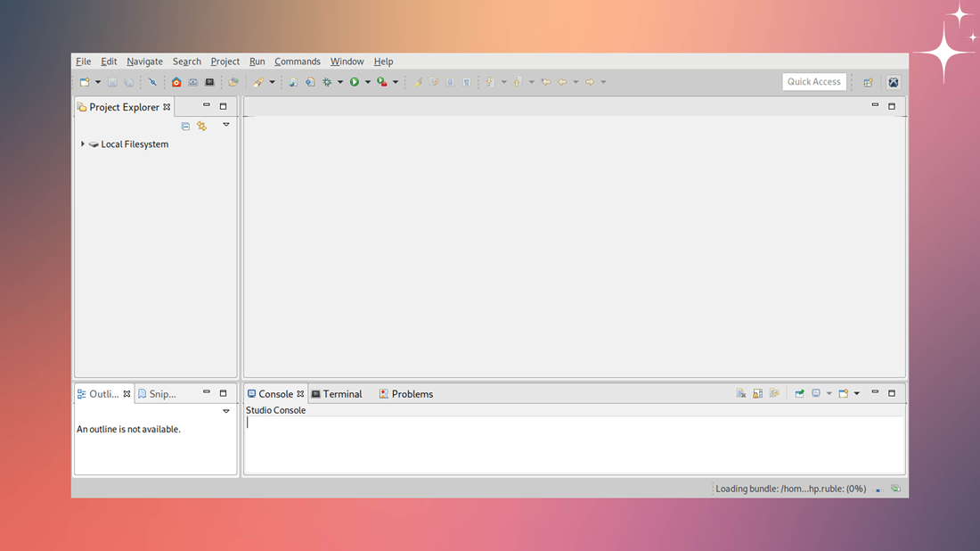The height and width of the screenshot is (551, 980).
Task: Toggle the Pin Console icon
Action: pyautogui.click(x=799, y=393)
